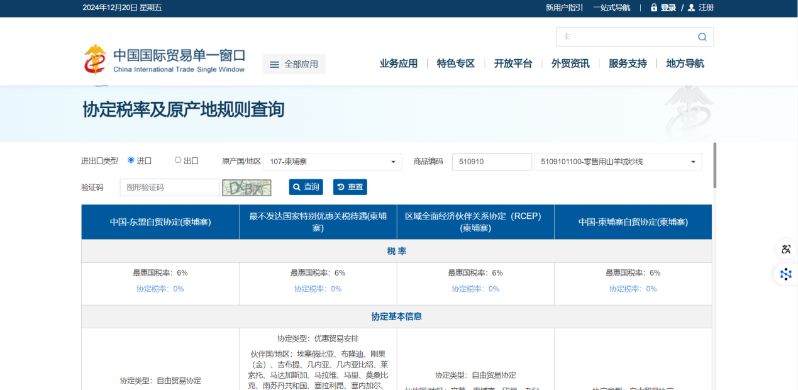Click the 中国-东盟自贸协定(柬埔寨) column header
Image resolution: width=798 pixels, height=390 pixels.
[160, 222]
